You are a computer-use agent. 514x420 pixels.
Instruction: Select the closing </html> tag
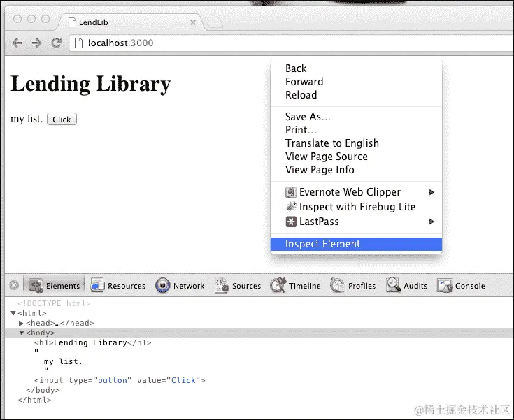(34, 400)
